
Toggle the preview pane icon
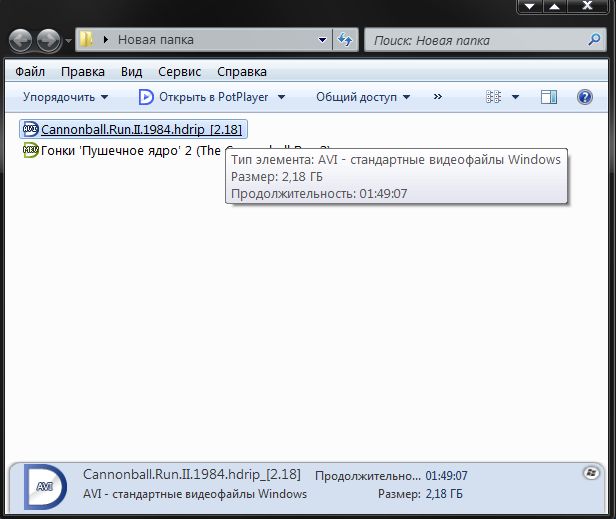548,97
